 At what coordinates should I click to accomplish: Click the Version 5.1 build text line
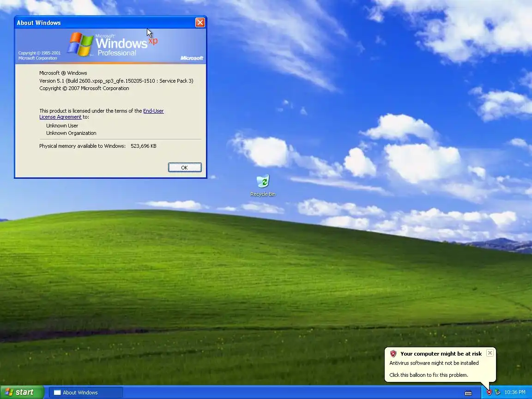click(x=116, y=81)
